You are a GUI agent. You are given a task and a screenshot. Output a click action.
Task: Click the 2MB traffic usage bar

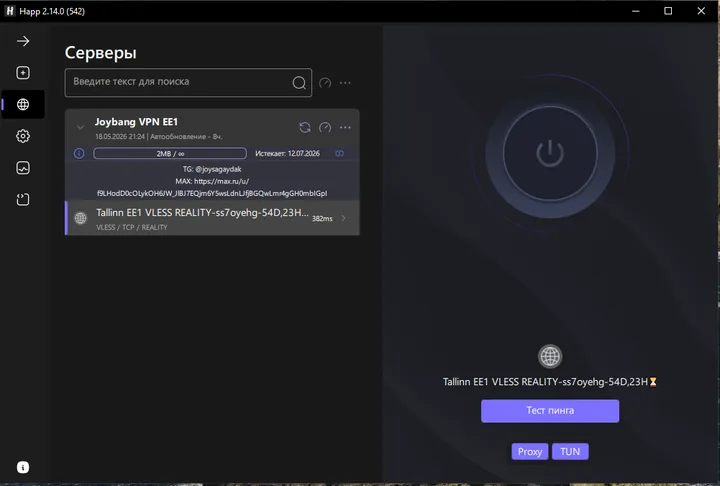click(170, 153)
